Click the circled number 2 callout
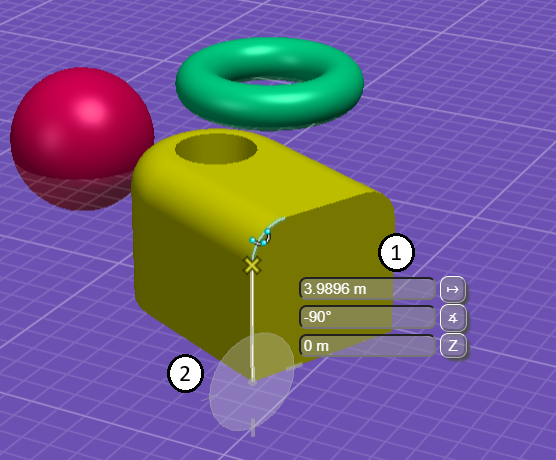This screenshot has height=460, width=556. [185, 373]
